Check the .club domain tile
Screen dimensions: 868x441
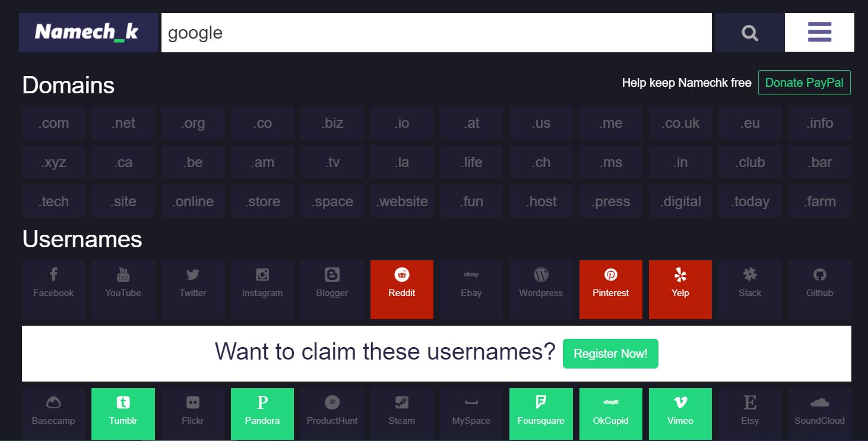click(750, 162)
